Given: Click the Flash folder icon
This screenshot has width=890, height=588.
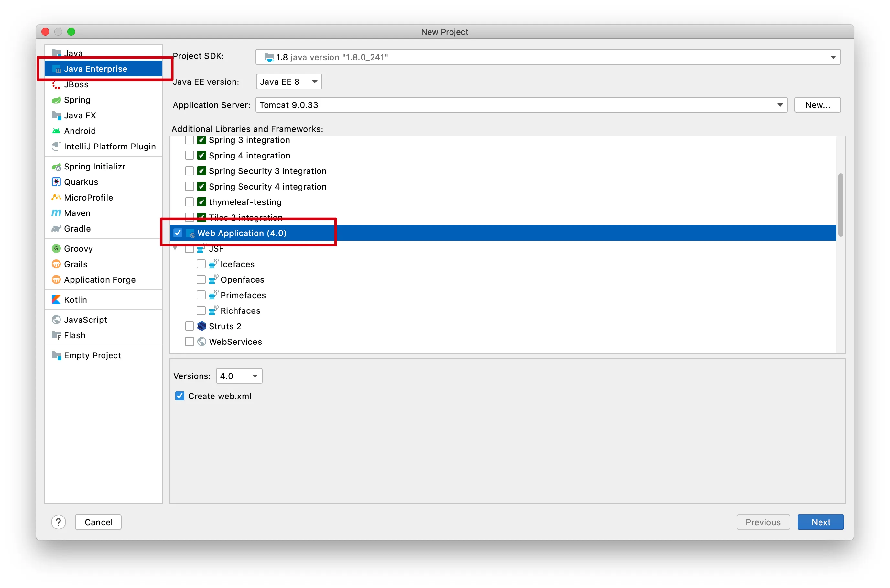Looking at the screenshot, I should 56,336.
